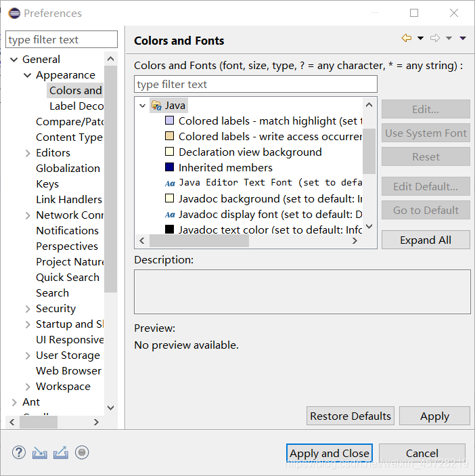475x476 pixels.
Task: Select Keys preference page
Action: tap(47, 184)
